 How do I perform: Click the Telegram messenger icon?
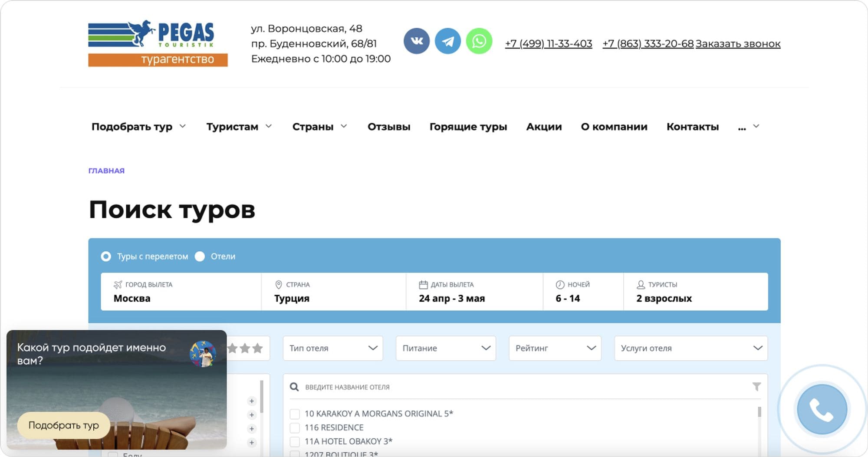(x=448, y=41)
